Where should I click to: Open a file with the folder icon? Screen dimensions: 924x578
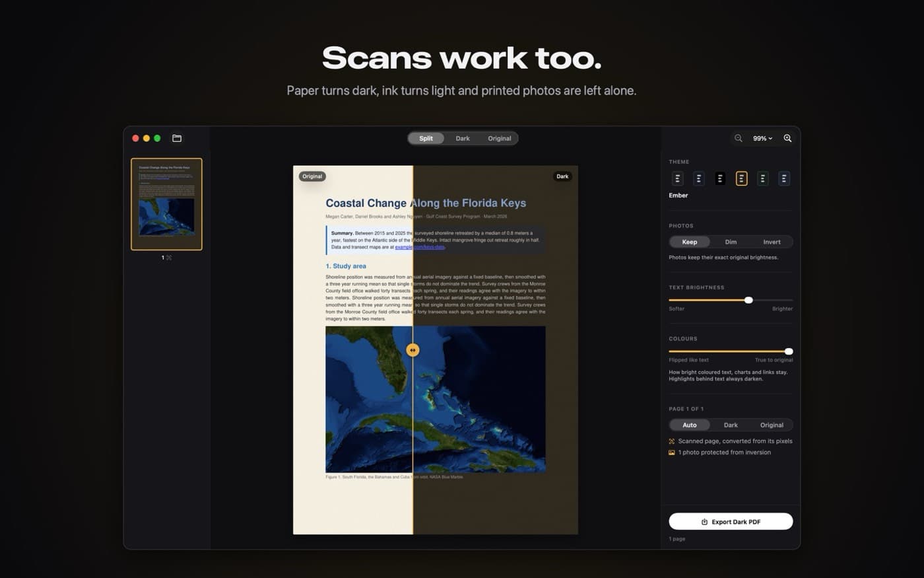(177, 138)
